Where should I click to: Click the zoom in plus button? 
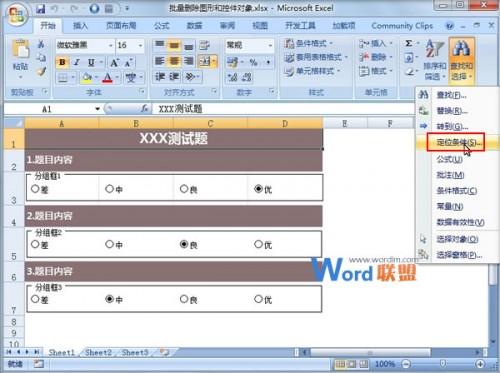coord(480,364)
